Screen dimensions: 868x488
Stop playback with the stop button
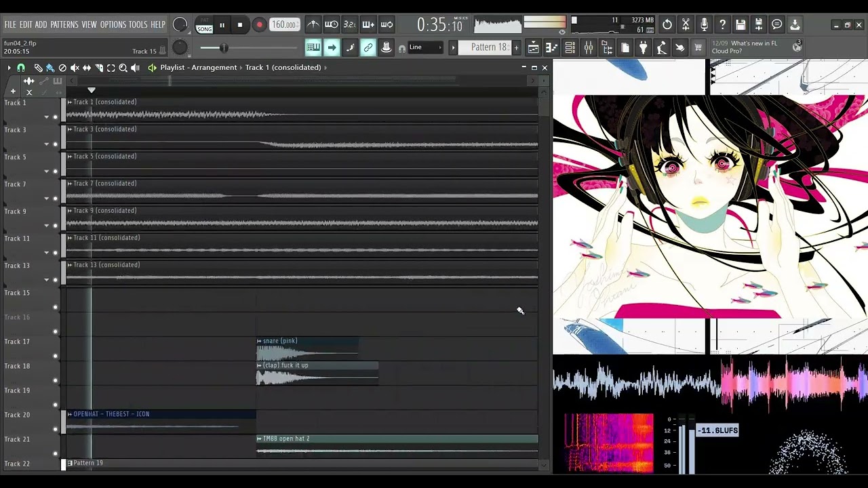240,25
